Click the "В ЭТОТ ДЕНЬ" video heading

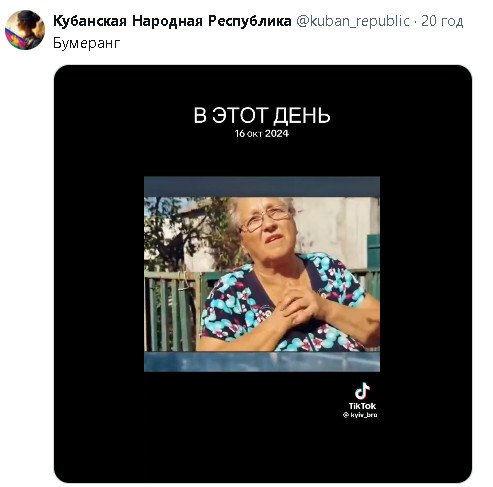click(x=262, y=115)
